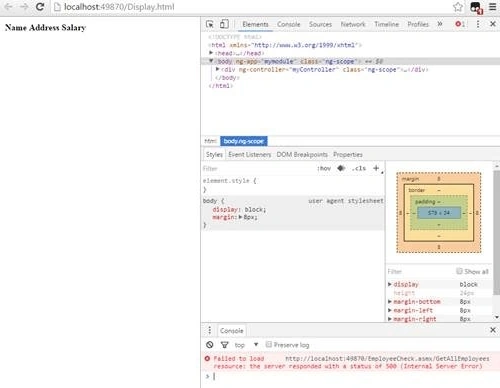The image size is (500, 388).
Task: Collapse the body element node
Action: pos(211,61)
